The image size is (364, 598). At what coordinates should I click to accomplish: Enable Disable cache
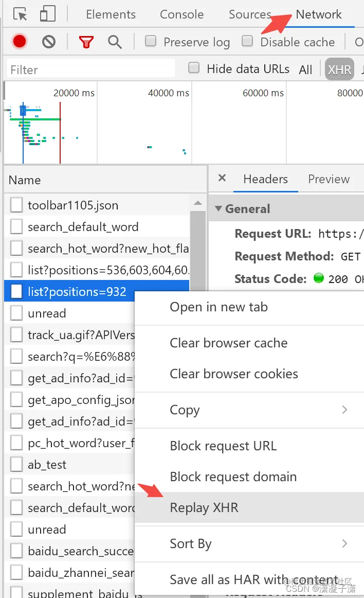248,42
